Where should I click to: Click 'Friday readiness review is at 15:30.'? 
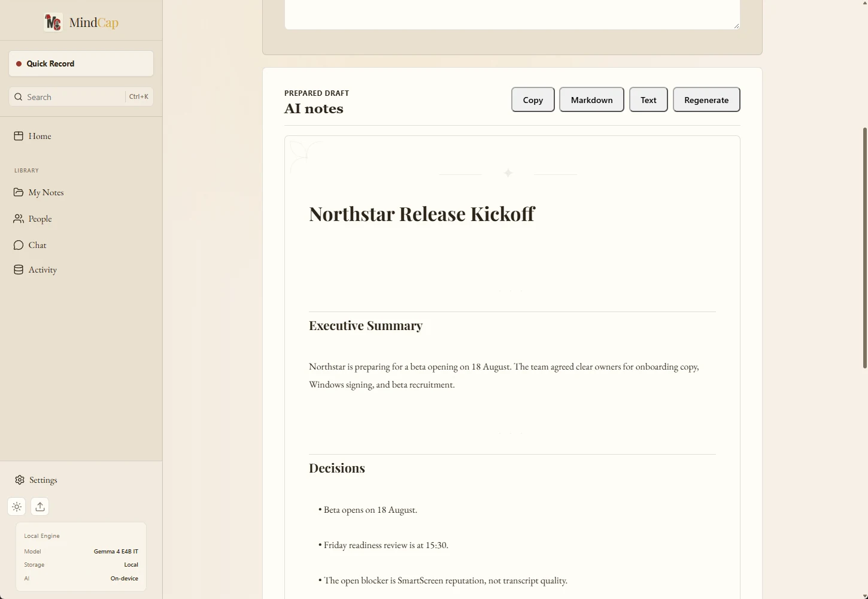pos(384,545)
